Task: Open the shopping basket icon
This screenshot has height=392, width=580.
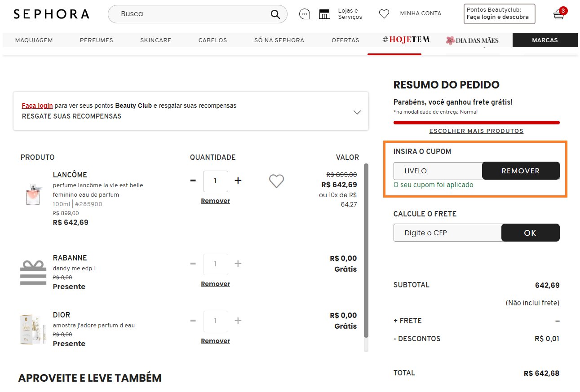Action: click(x=558, y=15)
